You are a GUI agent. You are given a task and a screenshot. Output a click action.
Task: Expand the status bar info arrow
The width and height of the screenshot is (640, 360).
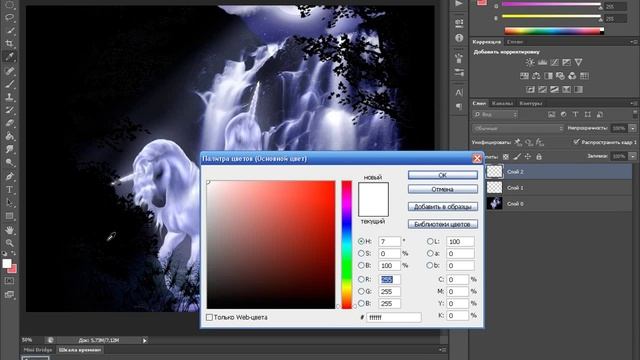point(144,340)
